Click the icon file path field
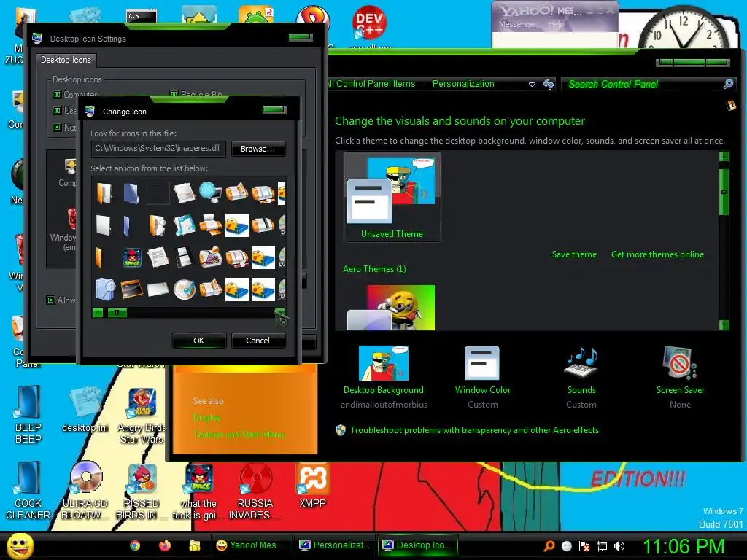The width and height of the screenshot is (747, 560). point(158,149)
